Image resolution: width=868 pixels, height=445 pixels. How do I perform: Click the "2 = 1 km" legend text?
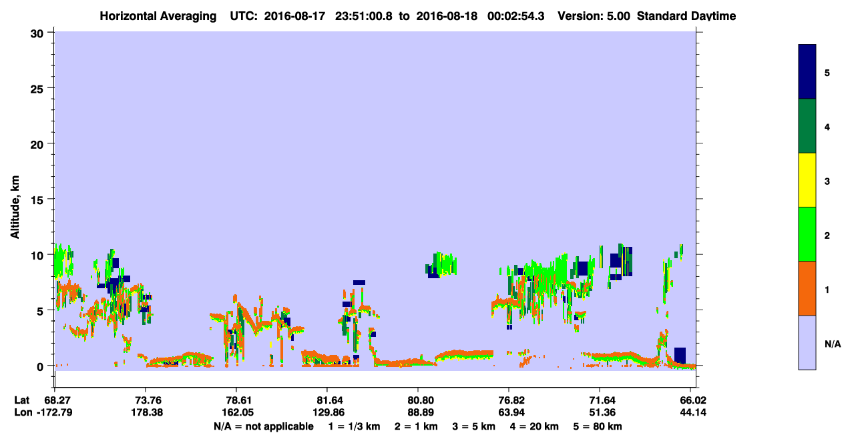click(x=416, y=426)
